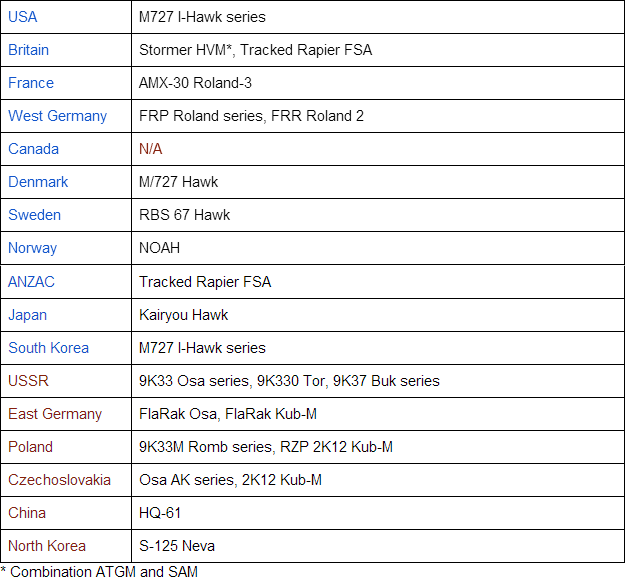Open the ANZAC link
Image resolution: width=625 pixels, height=583 pixels.
click(31, 281)
